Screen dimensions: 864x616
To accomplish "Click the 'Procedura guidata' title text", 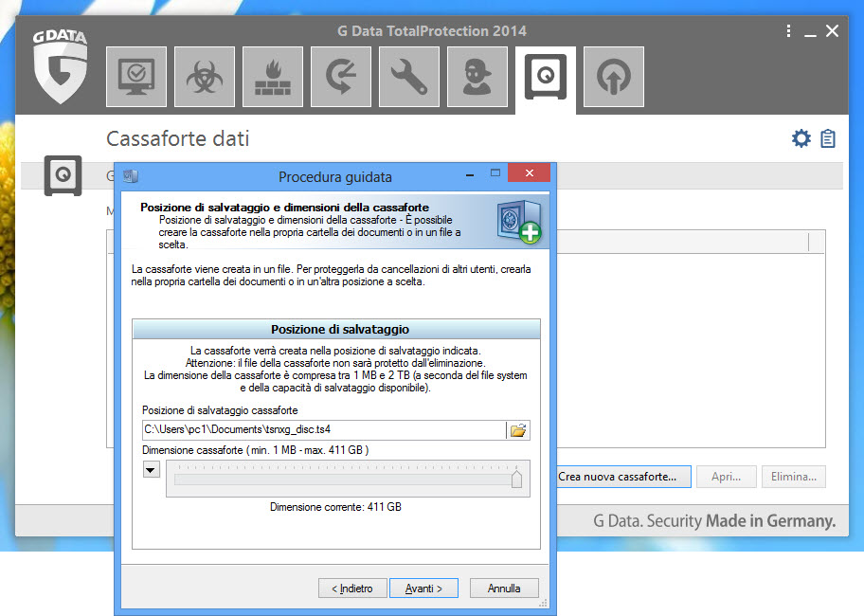I will tap(335, 177).
